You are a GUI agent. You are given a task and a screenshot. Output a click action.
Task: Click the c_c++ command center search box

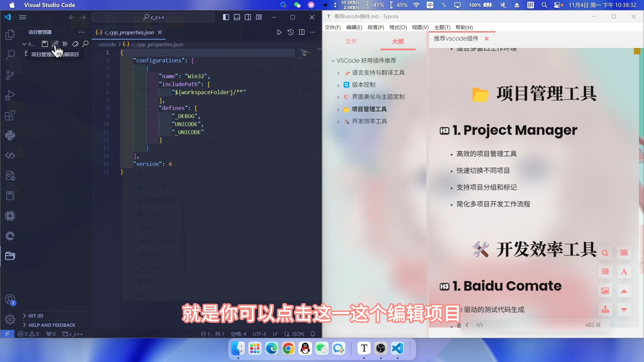tap(153, 17)
